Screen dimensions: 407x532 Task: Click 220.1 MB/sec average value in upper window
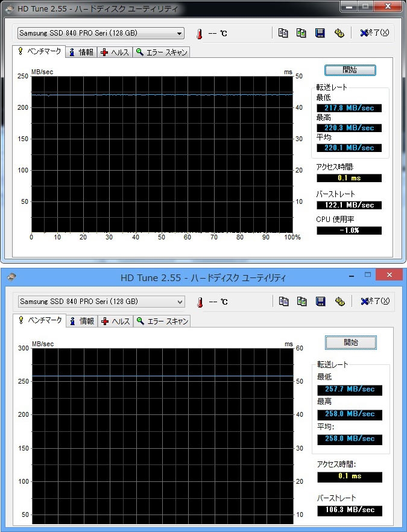click(x=349, y=148)
